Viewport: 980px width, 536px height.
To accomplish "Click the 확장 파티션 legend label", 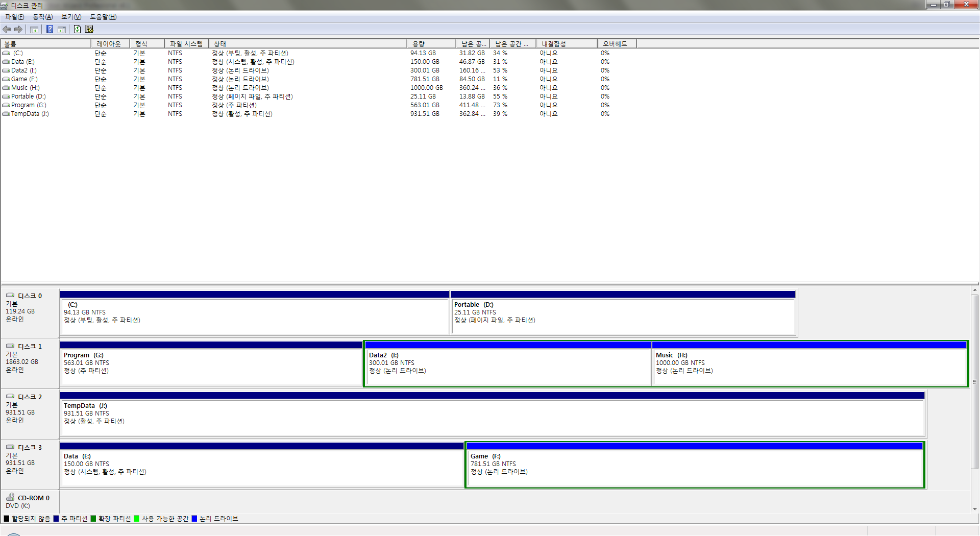I will (114, 519).
